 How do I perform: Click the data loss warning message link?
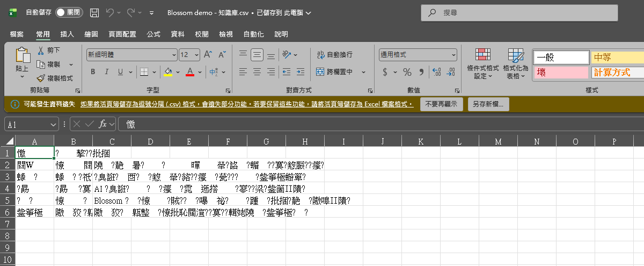(247, 104)
